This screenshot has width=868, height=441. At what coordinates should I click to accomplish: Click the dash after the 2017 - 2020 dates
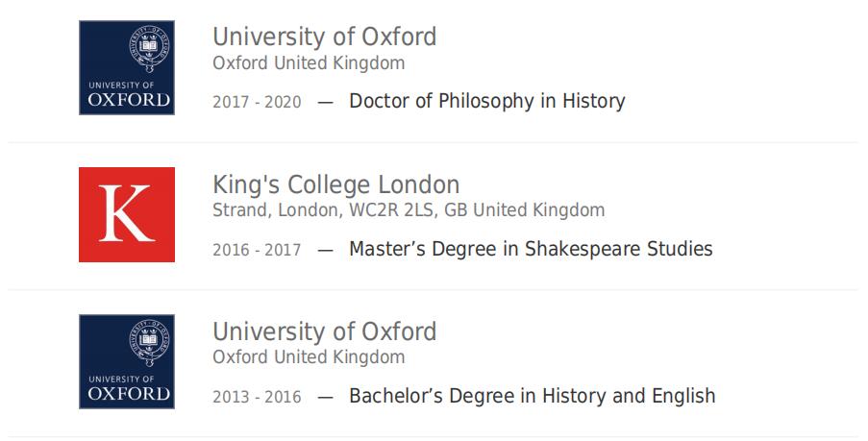325,102
